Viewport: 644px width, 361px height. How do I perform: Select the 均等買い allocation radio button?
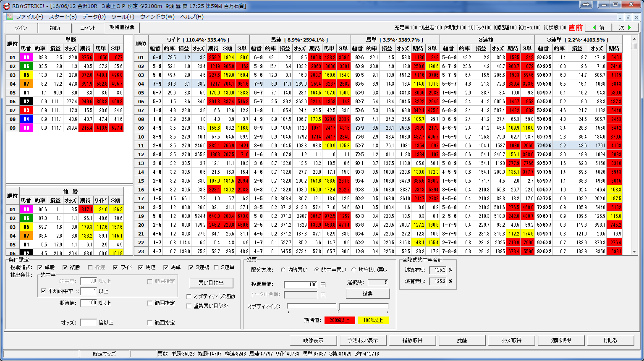(283, 270)
